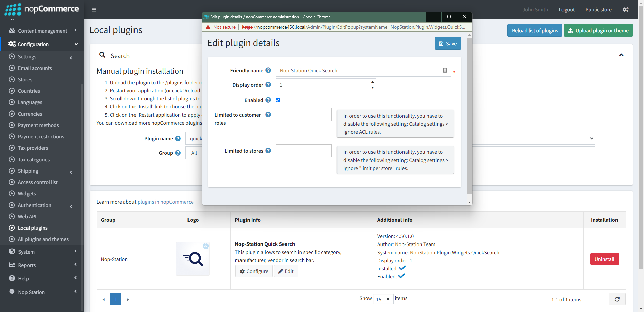Open Countries in sidebar
644x312 pixels.
point(29,91)
